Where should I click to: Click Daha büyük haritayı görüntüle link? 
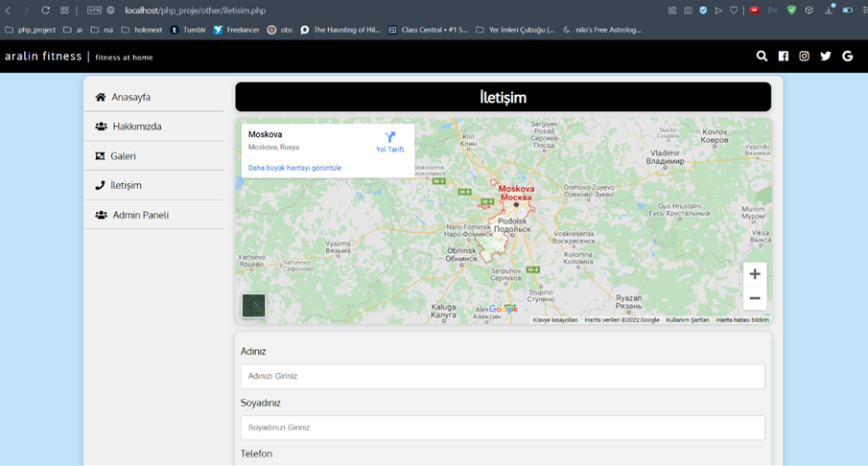pos(294,168)
